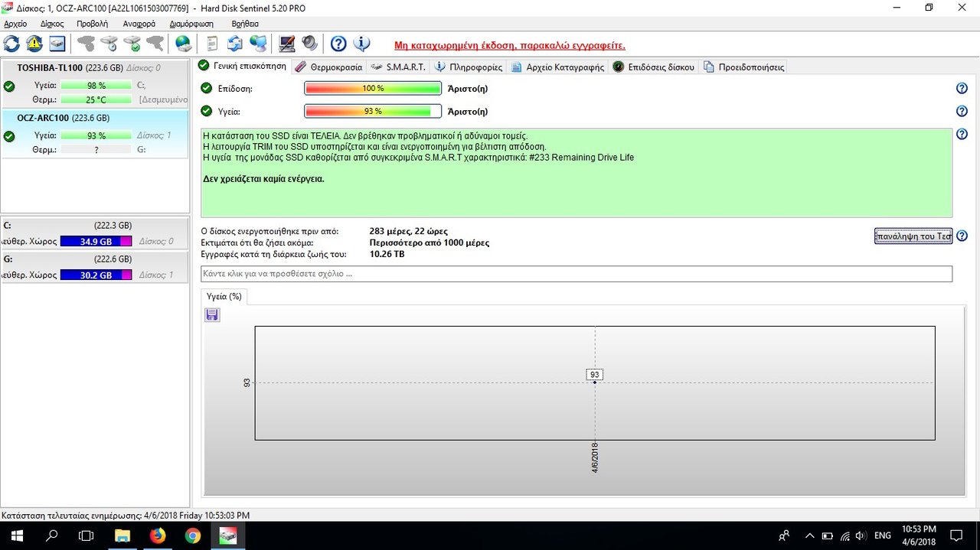Click the help icon next to the repeat test button
This screenshot has width=980, height=550.
(x=962, y=236)
